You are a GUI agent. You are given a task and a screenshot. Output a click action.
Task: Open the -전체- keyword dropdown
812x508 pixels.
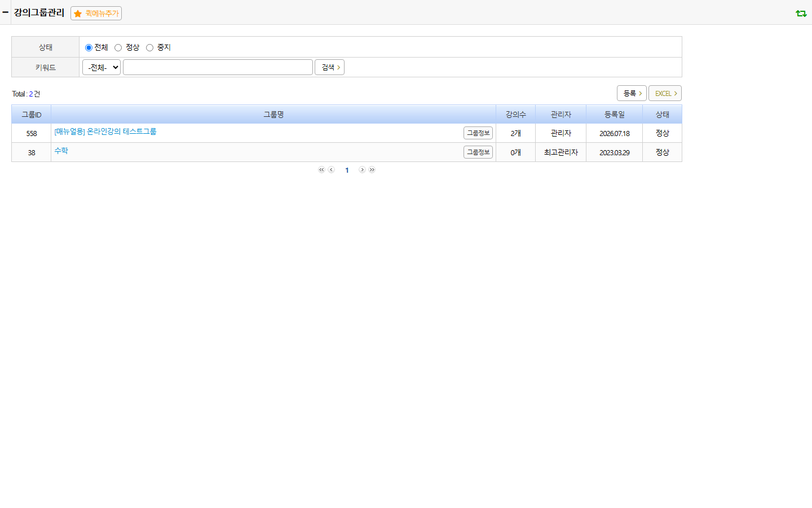pyautogui.click(x=101, y=67)
